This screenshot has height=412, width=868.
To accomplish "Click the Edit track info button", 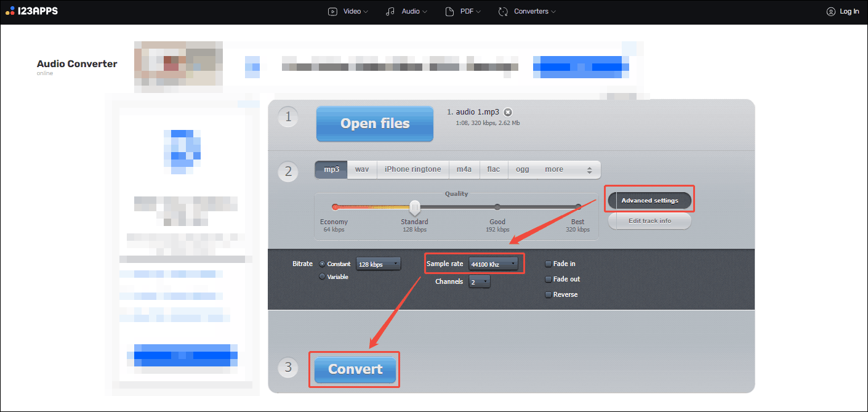I will coord(649,220).
